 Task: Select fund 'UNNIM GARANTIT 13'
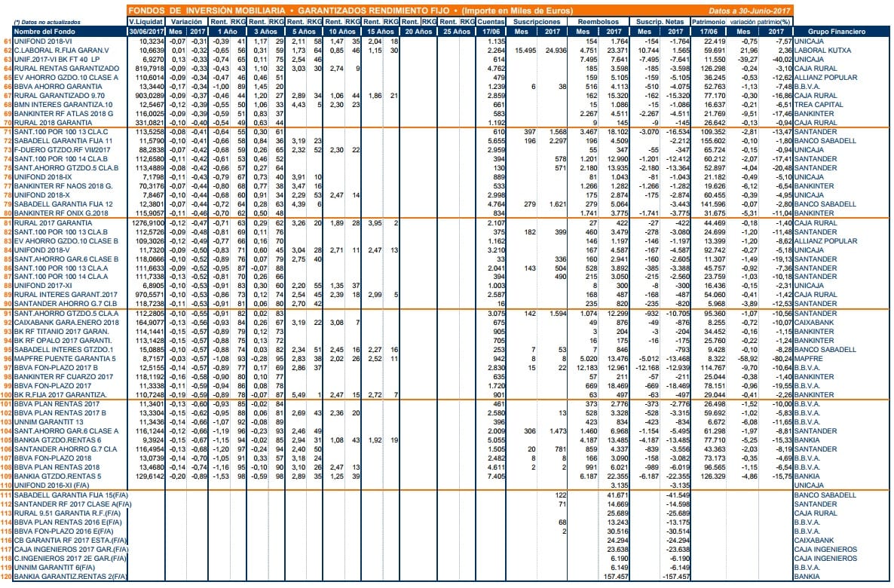[48, 422]
